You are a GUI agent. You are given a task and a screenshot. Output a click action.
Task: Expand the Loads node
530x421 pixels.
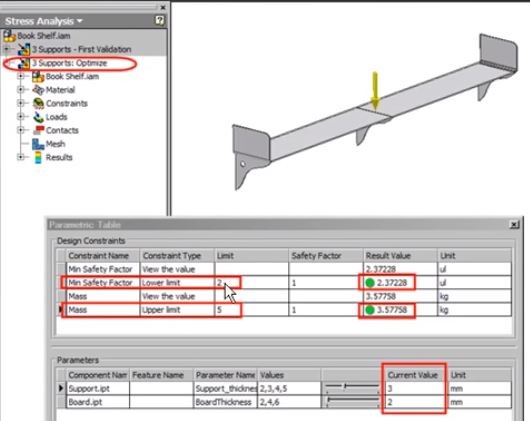coord(21,117)
